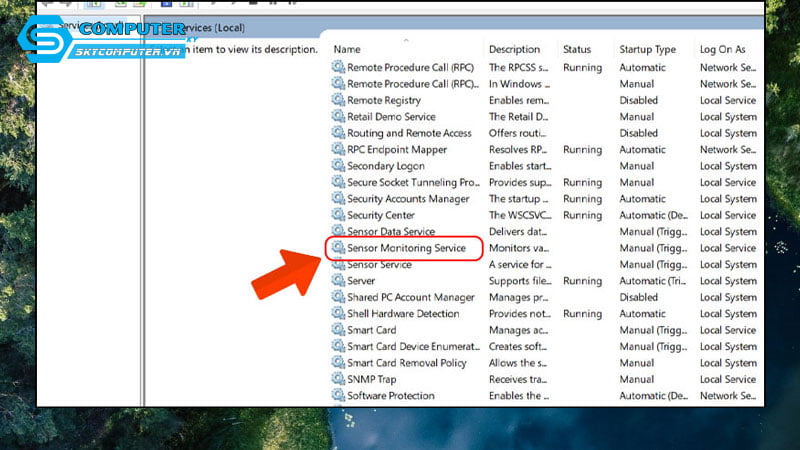
Task: Select the Sensor Monitoring Service name
Action: [x=406, y=248]
